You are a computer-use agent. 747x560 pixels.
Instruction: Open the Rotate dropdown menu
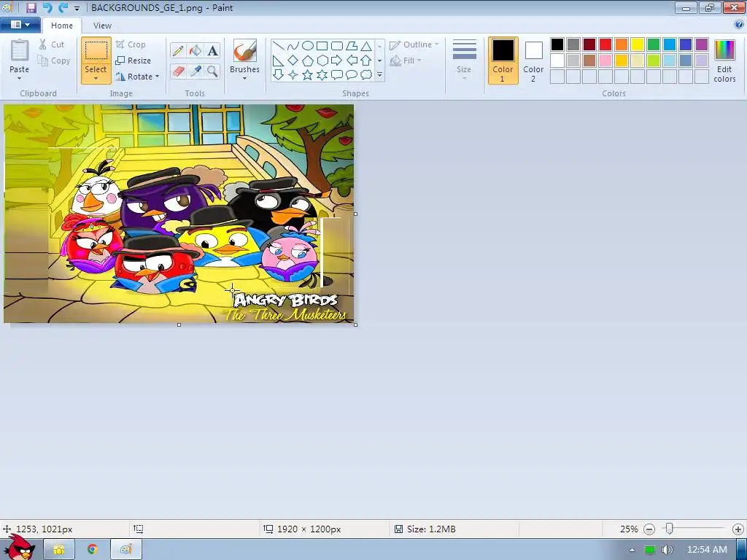tap(158, 76)
